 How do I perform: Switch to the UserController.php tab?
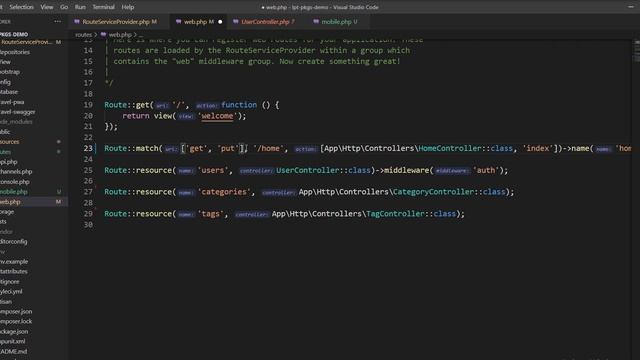tap(267, 22)
